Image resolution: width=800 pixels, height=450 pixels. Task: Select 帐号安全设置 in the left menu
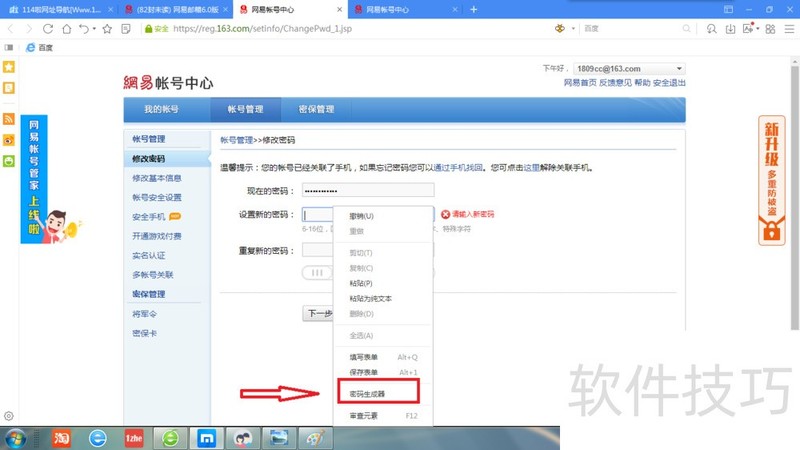[x=157, y=197]
